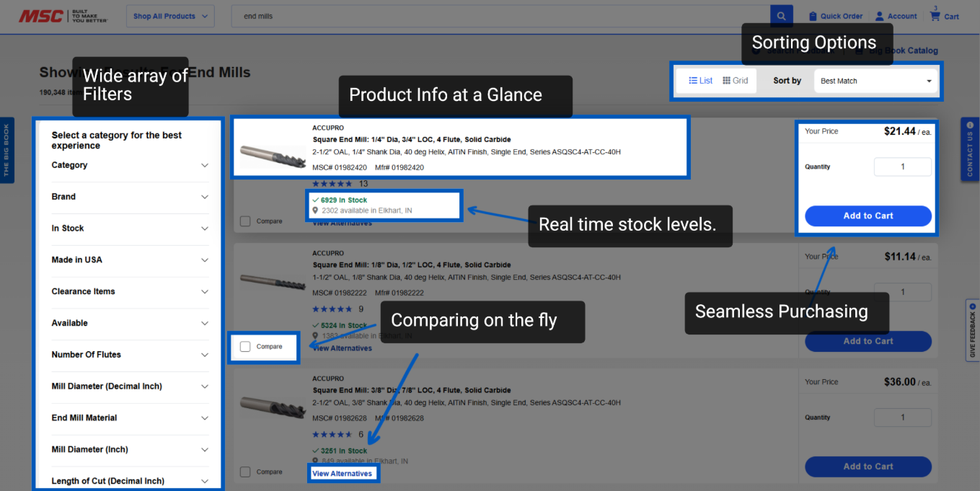Click the '$36.00' price text
Screen dimensions: 980x491
[900, 382]
